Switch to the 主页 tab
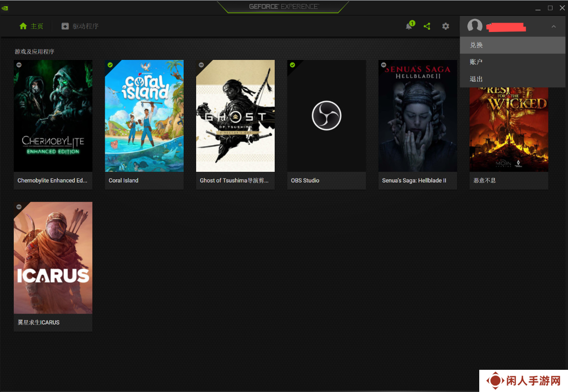568x392 pixels. coord(32,26)
